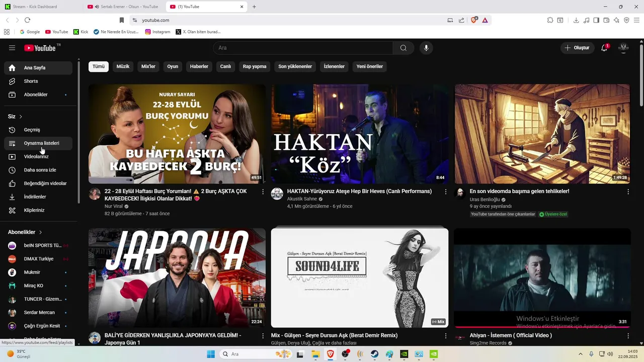
Task: Open more options for Ahiyan video
Action: (x=628, y=335)
